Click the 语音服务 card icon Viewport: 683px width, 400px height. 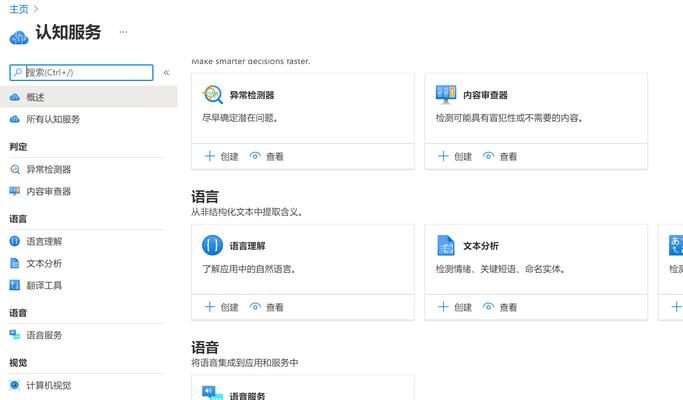click(x=213, y=393)
